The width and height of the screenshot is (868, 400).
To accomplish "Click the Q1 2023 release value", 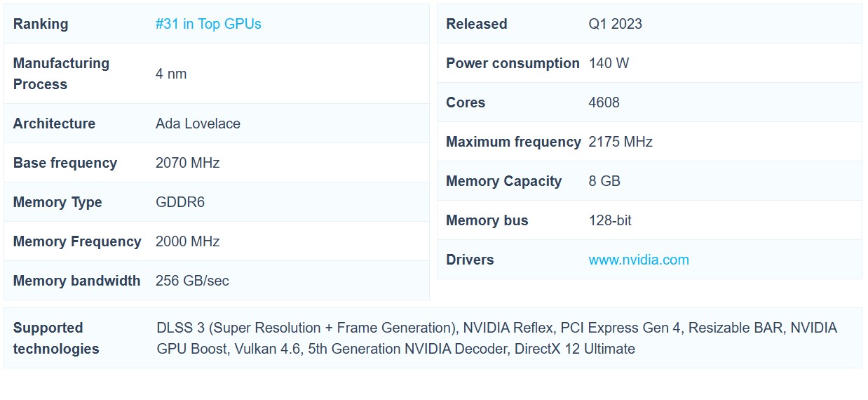I will click(x=615, y=24).
